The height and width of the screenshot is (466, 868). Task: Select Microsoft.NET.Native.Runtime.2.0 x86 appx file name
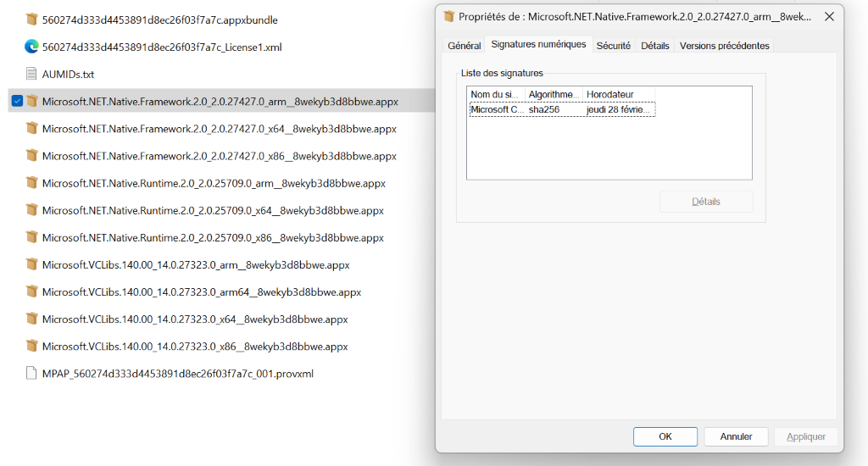213,237
